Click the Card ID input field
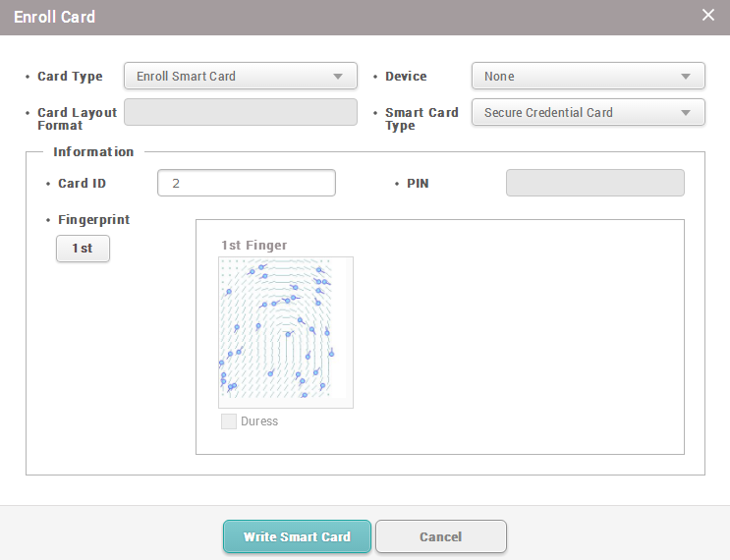Screen dimensions: 730x560 click(246, 183)
